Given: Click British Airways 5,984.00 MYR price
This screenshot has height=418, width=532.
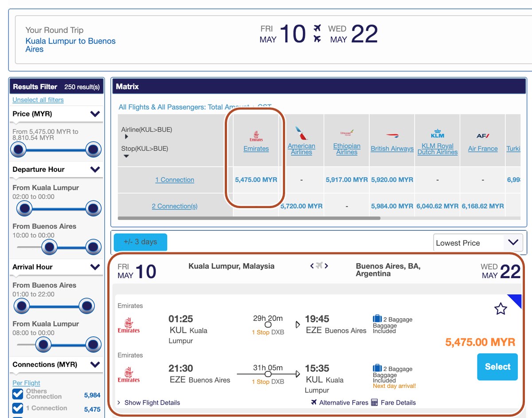Looking at the screenshot, I should [x=392, y=206].
